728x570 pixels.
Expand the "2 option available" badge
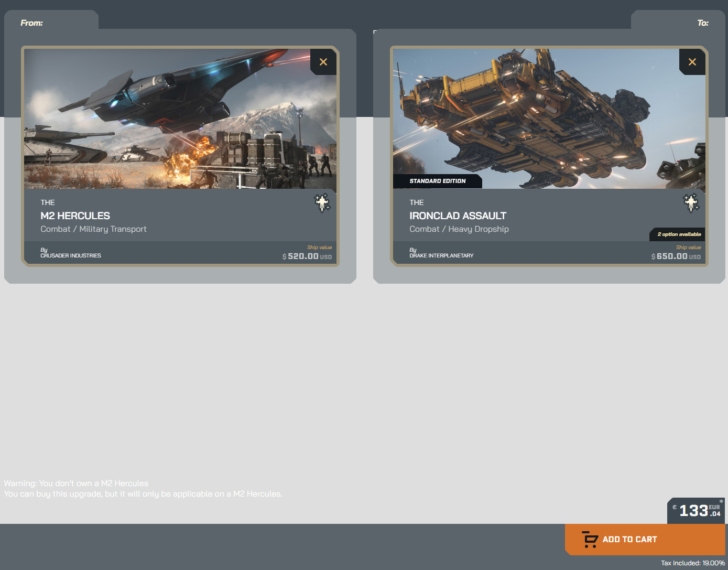click(x=678, y=234)
